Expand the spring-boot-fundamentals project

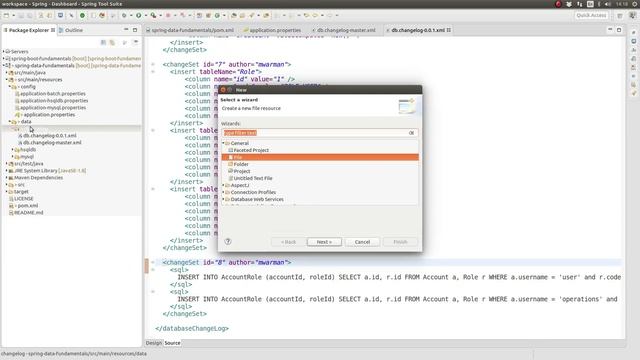[4, 58]
